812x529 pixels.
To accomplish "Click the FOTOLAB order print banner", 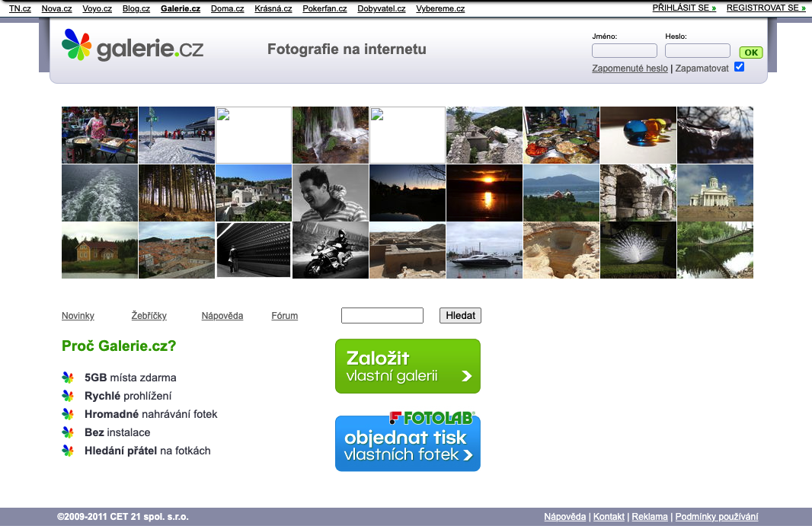I will [408, 442].
